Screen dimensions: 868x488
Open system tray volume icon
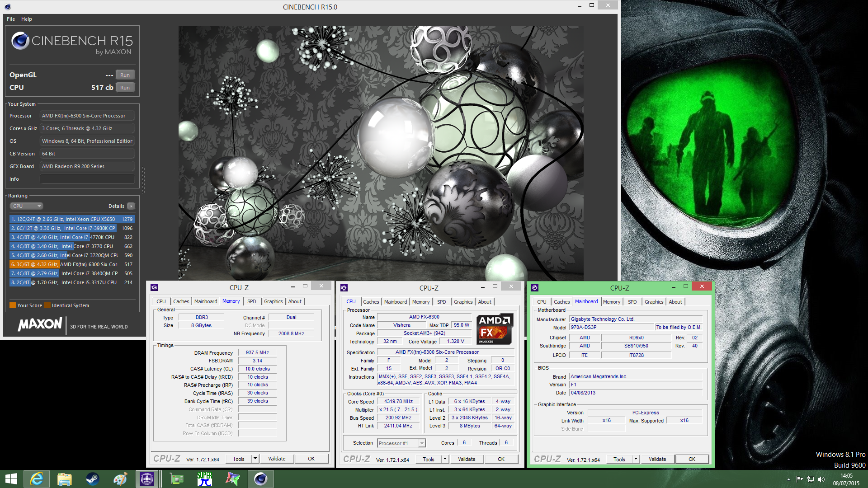[x=821, y=479]
